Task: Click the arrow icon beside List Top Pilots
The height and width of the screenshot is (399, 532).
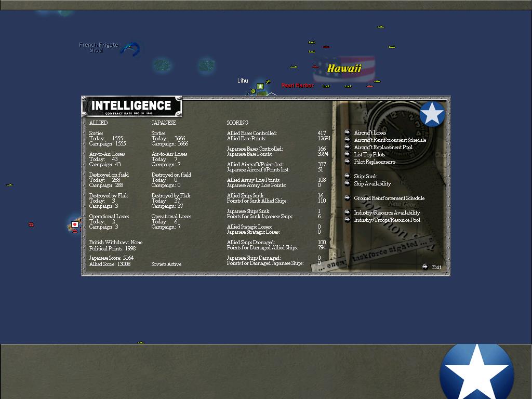Action: 347,154
